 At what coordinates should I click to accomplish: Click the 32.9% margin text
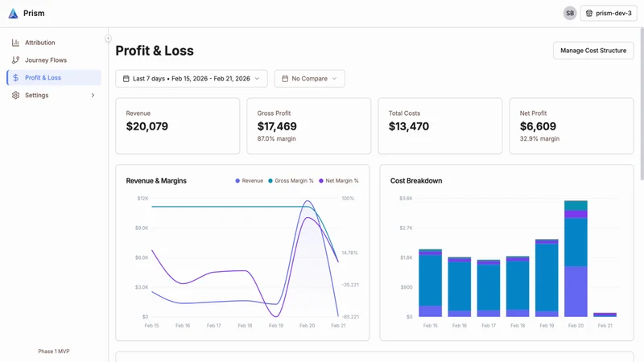pyautogui.click(x=539, y=138)
